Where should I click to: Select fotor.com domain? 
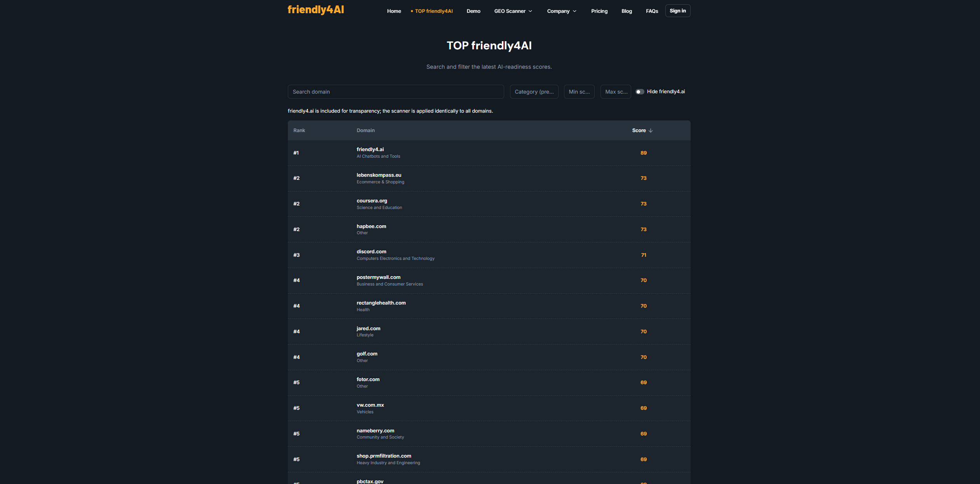[x=368, y=380]
